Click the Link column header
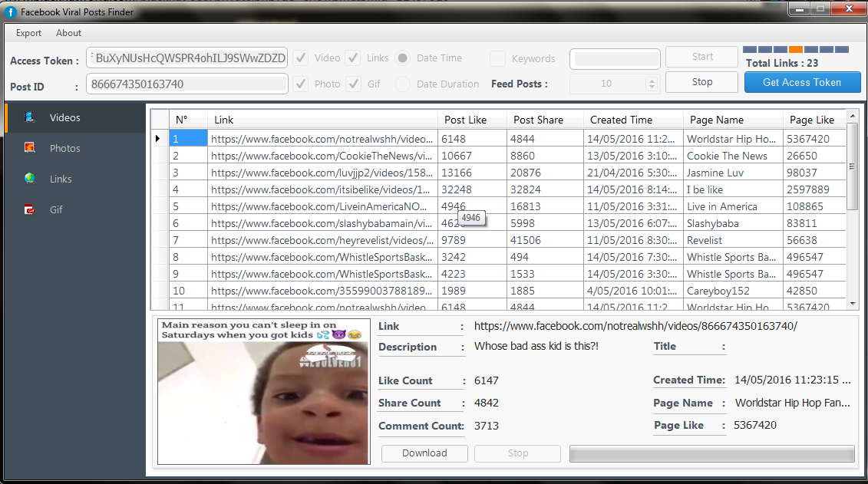Screen dimensions: 868x484 pyautogui.click(x=323, y=120)
